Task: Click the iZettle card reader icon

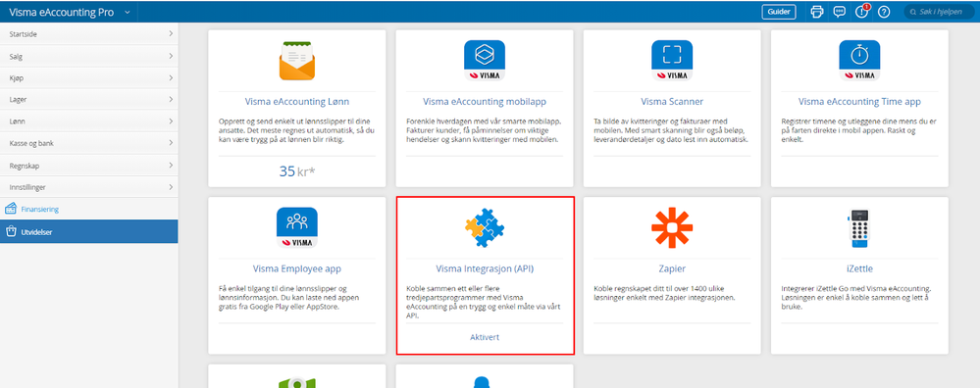Action: click(858, 227)
